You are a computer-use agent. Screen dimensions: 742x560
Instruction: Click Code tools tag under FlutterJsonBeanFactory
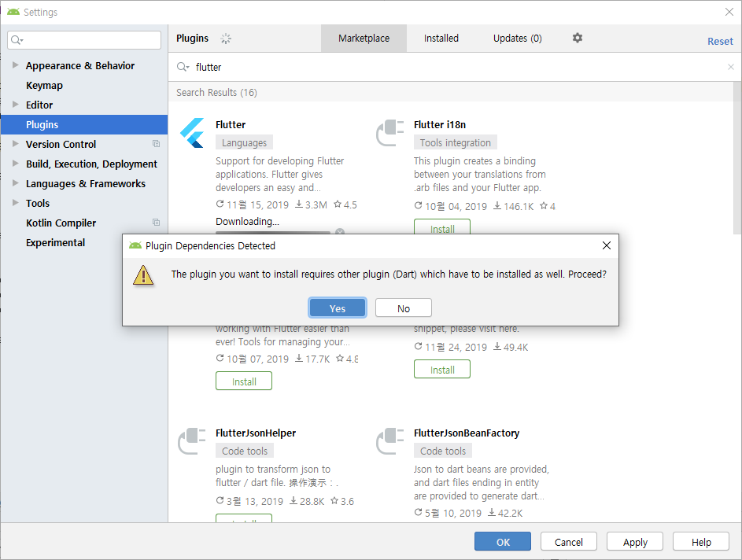tap(443, 451)
